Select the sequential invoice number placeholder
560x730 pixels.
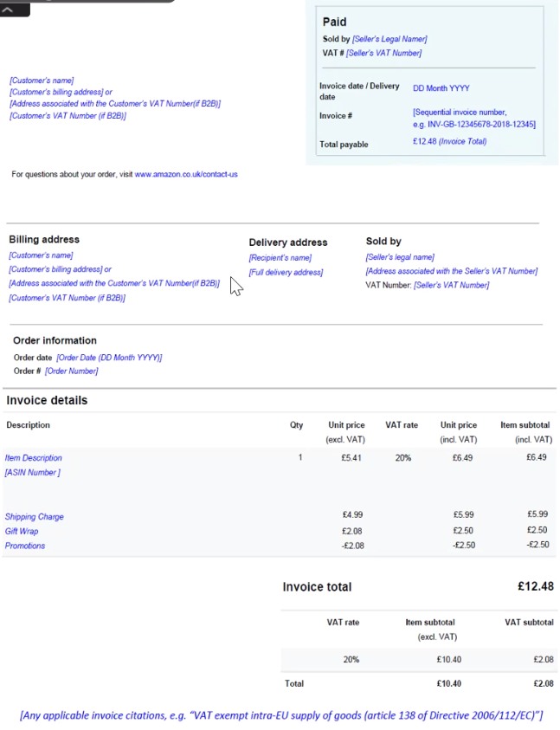[x=473, y=118]
